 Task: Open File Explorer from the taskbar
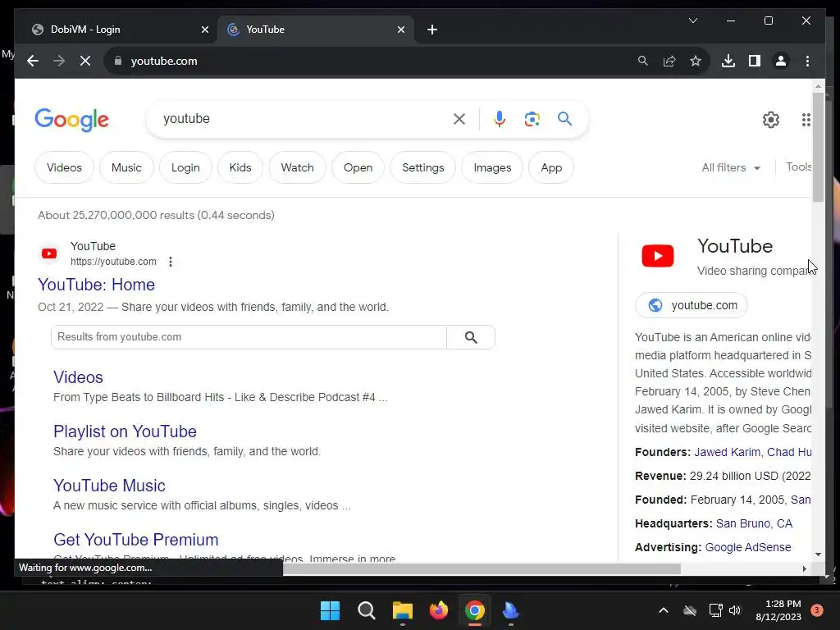tap(402, 610)
